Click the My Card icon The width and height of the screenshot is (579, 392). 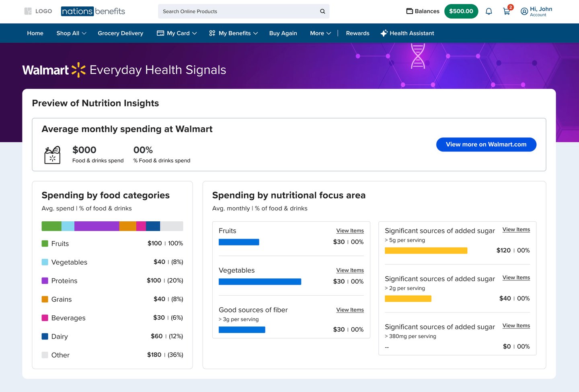coord(160,33)
